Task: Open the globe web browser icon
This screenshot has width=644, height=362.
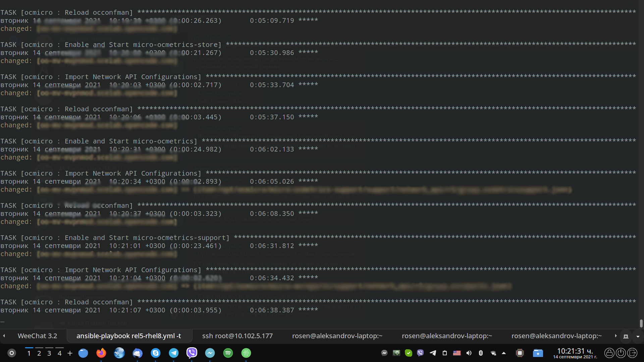Action: pos(119,353)
